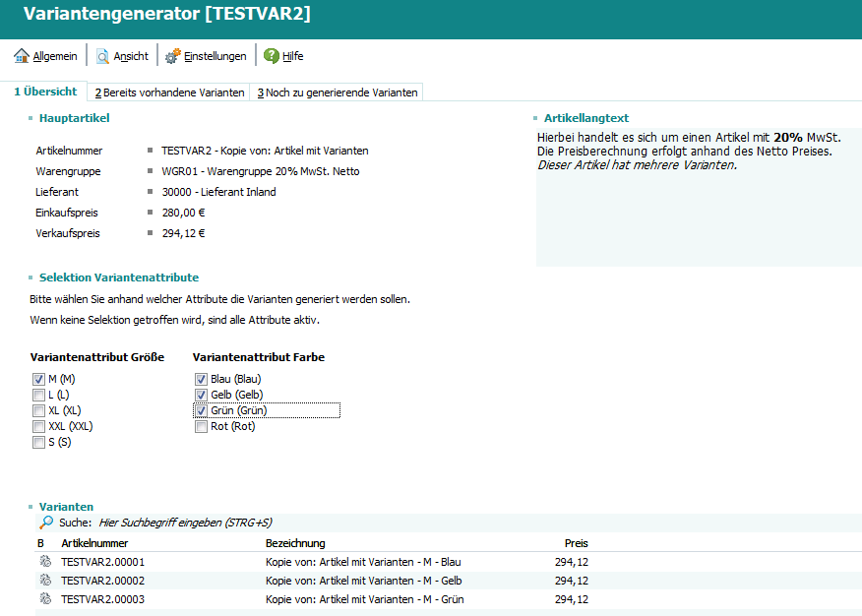Click the search magnifier icon beside Suche
862x616 pixels.
46,523
